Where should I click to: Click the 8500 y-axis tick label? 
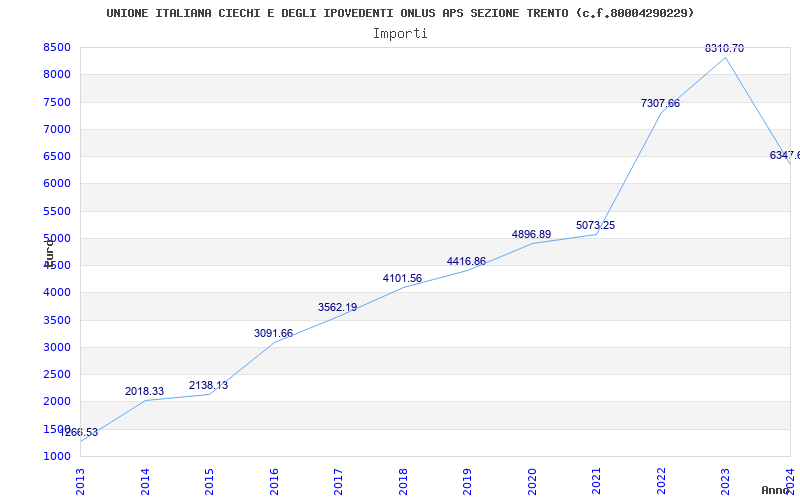coord(57,47)
